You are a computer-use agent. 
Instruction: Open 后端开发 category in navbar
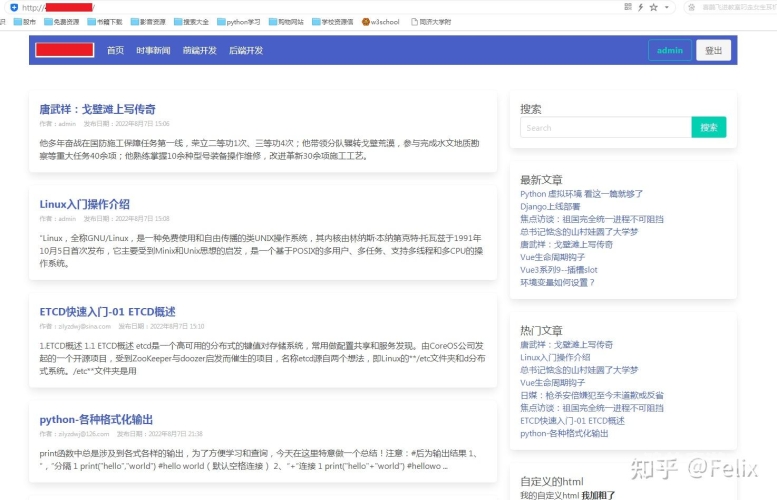pyautogui.click(x=246, y=51)
